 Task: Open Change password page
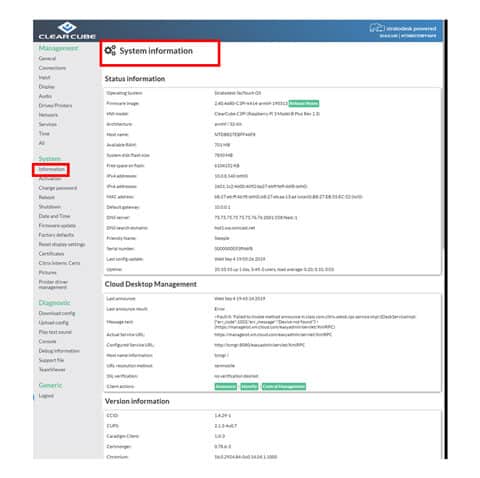[58, 188]
